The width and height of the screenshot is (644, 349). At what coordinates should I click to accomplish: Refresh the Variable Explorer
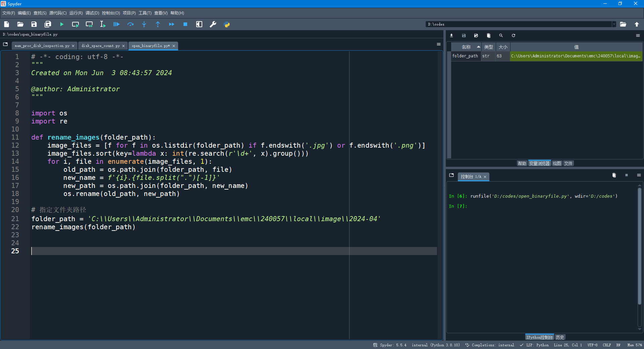(x=514, y=36)
